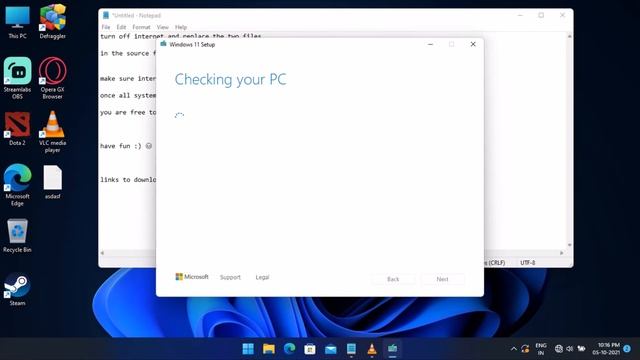Select the Recycle Bin icon
Image resolution: width=640 pixels, height=360 pixels.
[x=17, y=236]
